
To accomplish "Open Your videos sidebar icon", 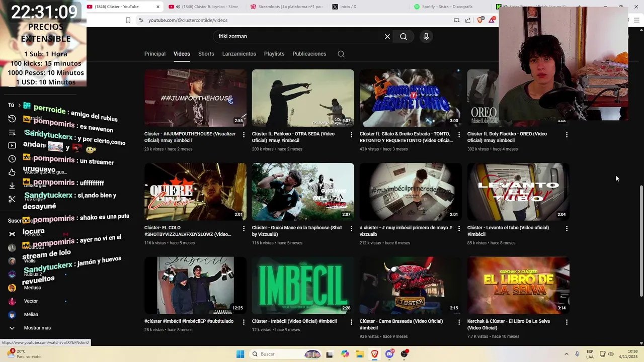I will pos(12,145).
